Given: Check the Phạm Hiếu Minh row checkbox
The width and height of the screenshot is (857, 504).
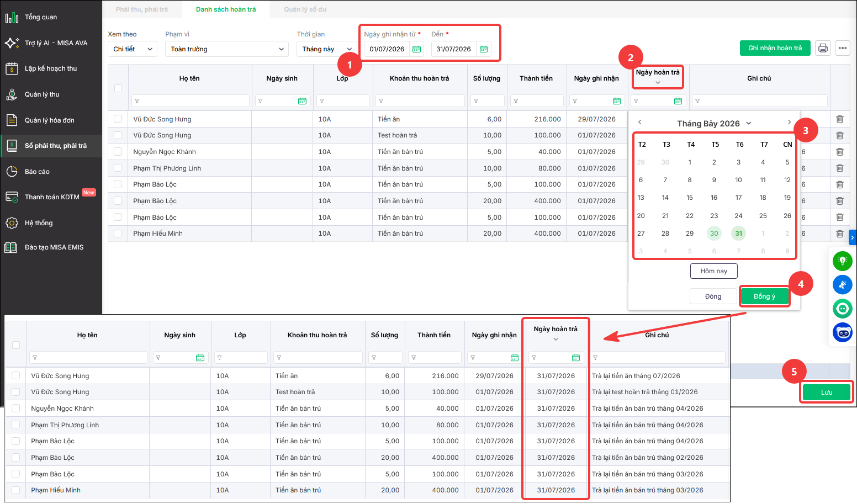Looking at the screenshot, I should pyautogui.click(x=118, y=234).
